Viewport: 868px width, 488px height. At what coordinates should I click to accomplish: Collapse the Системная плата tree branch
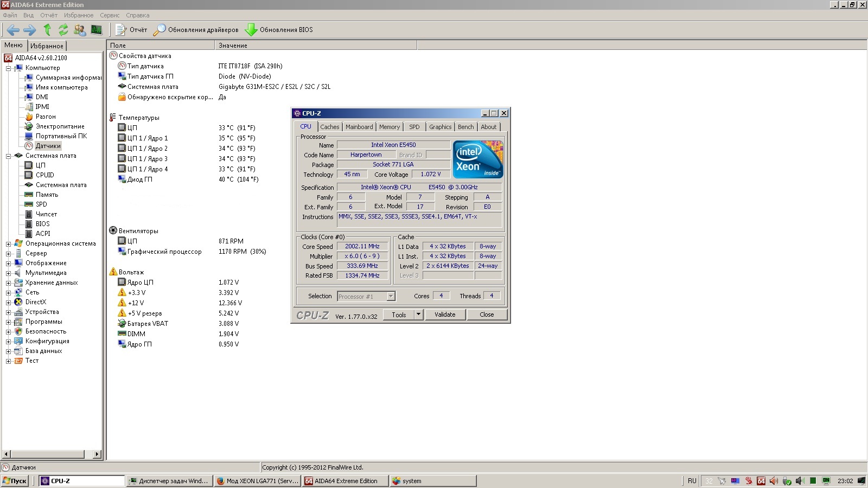coord(8,156)
